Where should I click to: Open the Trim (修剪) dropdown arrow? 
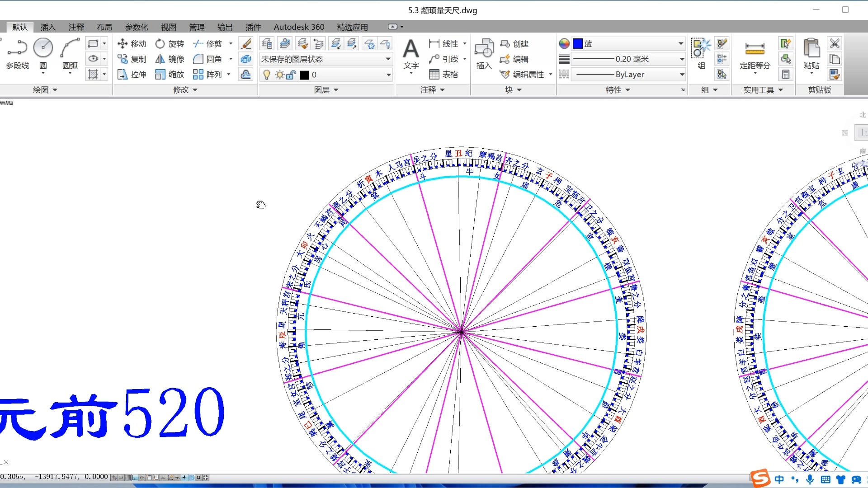[231, 44]
